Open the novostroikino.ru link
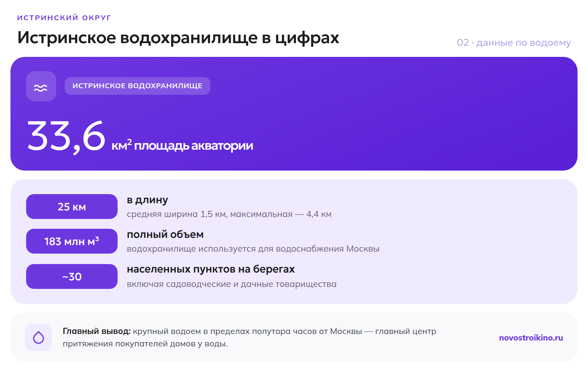 [531, 338]
